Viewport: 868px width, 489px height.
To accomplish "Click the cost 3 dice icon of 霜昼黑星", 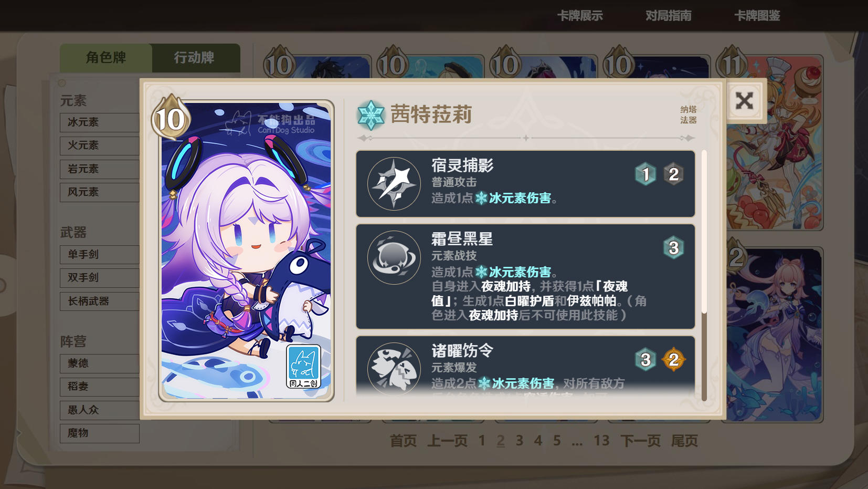I will [674, 248].
